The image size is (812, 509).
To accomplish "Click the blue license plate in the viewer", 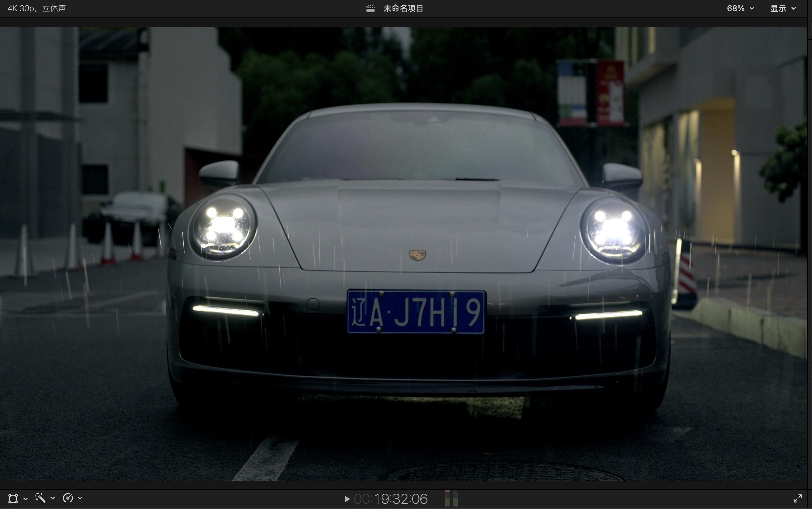I will [x=416, y=312].
